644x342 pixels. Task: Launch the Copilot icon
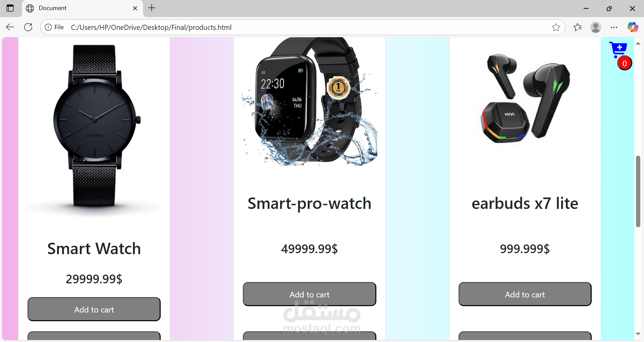(x=633, y=27)
